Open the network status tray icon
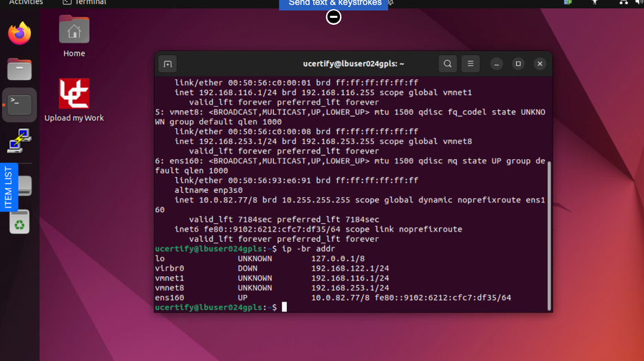The height and width of the screenshot is (361, 644). tap(623, 3)
